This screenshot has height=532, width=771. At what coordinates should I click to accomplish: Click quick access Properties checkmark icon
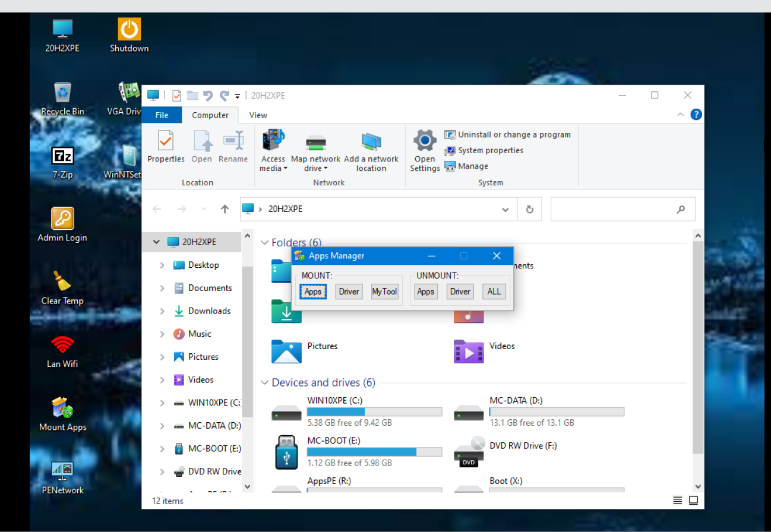point(176,95)
